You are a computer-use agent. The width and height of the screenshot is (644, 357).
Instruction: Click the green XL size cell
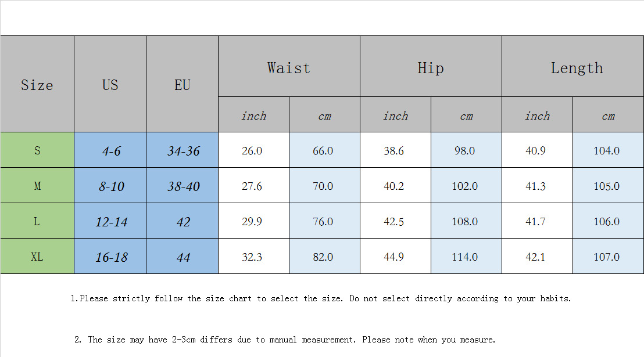coord(37,257)
